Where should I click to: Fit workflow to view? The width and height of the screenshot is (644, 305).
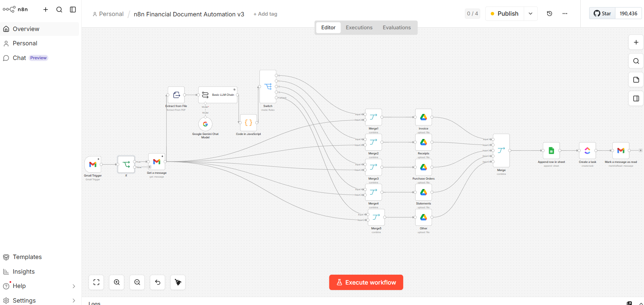[x=96, y=282]
